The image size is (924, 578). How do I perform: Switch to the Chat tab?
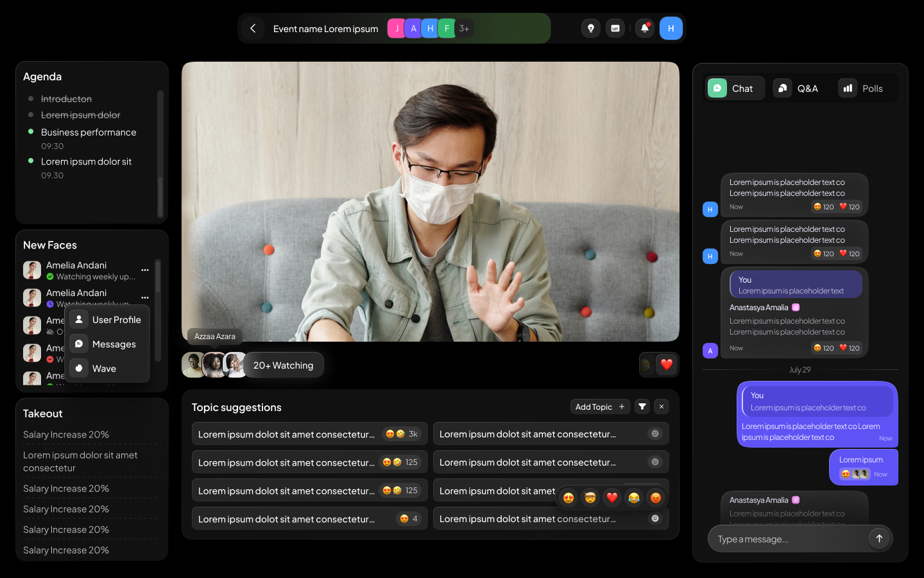click(735, 89)
